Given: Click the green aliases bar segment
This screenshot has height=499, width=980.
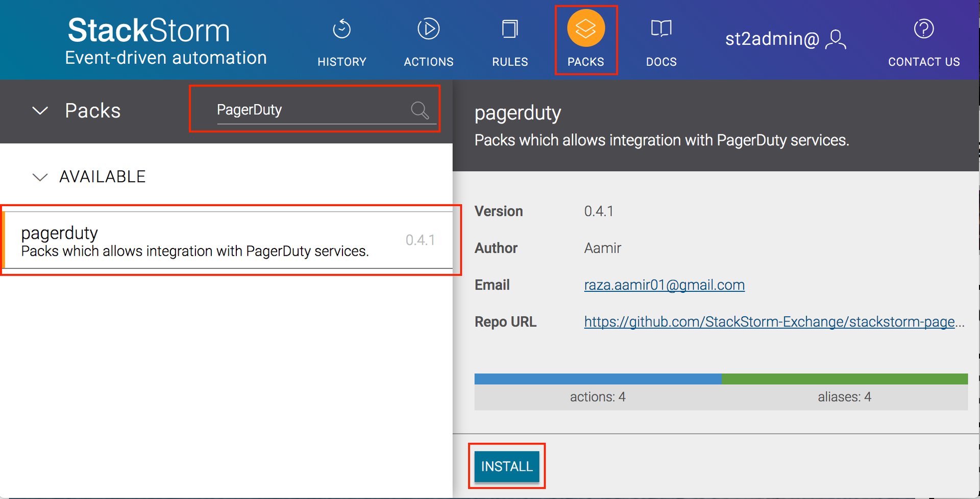Looking at the screenshot, I should (x=844, y=379).
